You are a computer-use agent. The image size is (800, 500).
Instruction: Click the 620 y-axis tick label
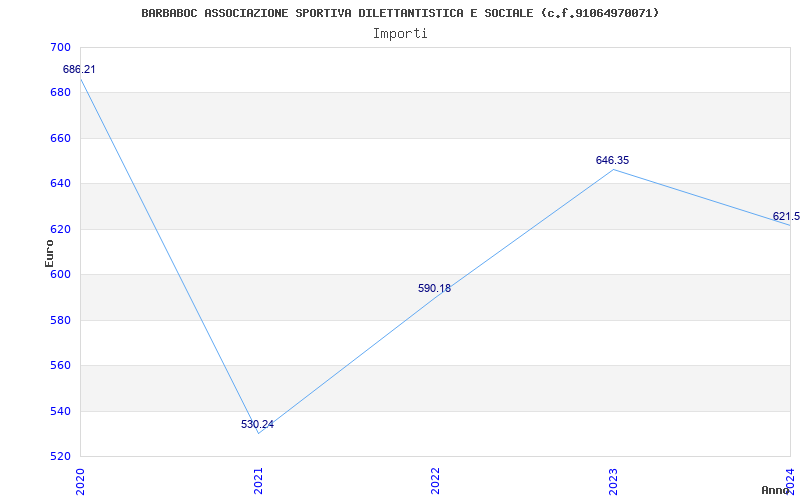click(x=61, y=229)
